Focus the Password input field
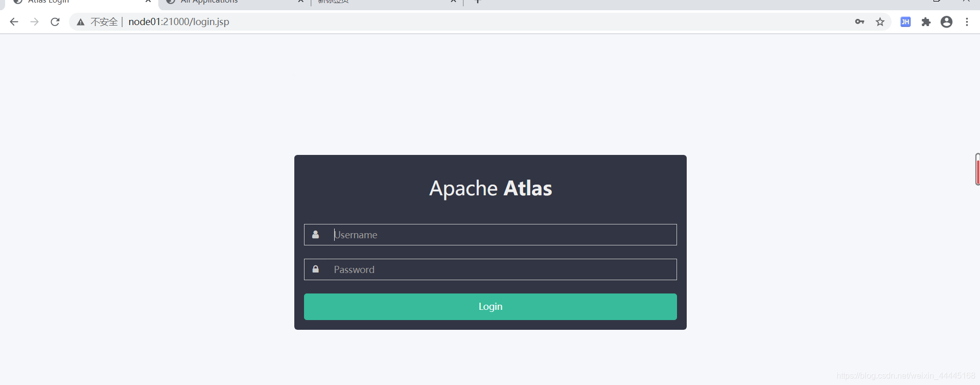 491,269
